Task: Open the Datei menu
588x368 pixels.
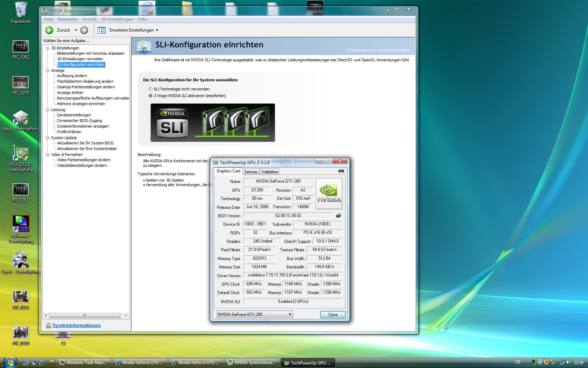Action: pos(48,19)
